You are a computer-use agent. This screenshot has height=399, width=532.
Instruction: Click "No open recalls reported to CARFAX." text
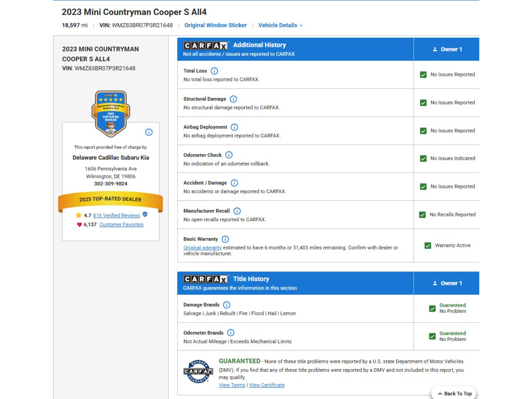coord(225,220)
